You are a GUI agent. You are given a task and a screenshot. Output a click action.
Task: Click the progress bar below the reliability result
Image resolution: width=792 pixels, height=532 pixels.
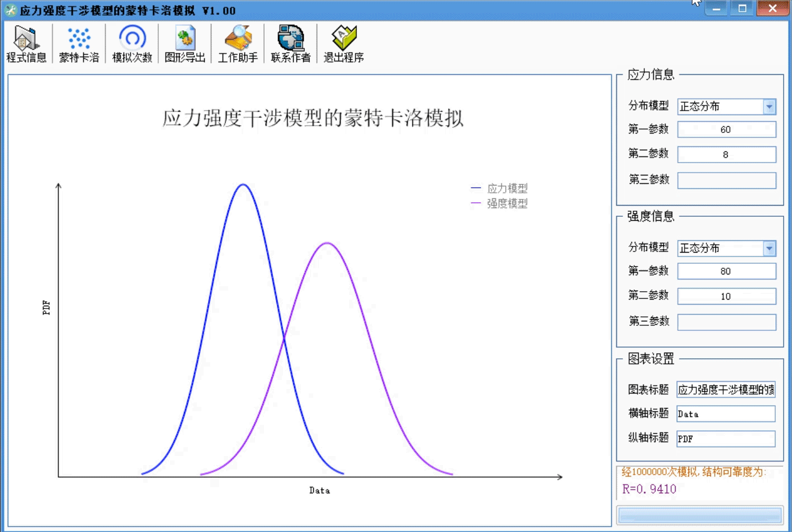[699, 515]
